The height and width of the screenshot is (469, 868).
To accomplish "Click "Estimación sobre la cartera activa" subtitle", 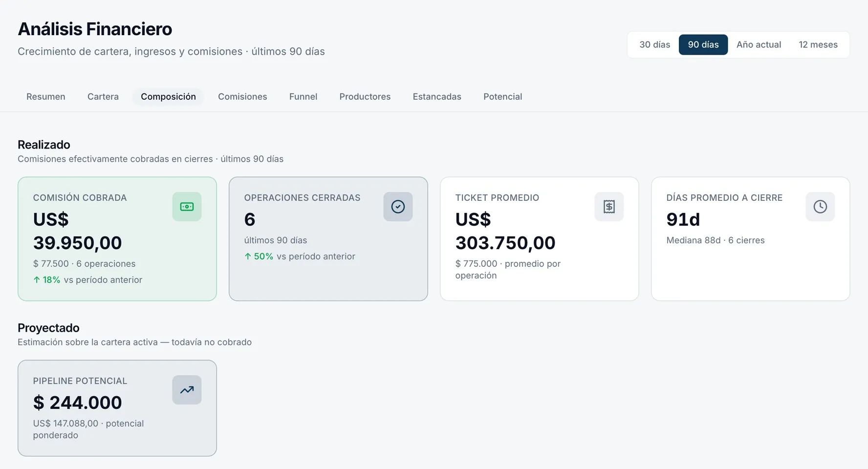I will click(87, 342).
